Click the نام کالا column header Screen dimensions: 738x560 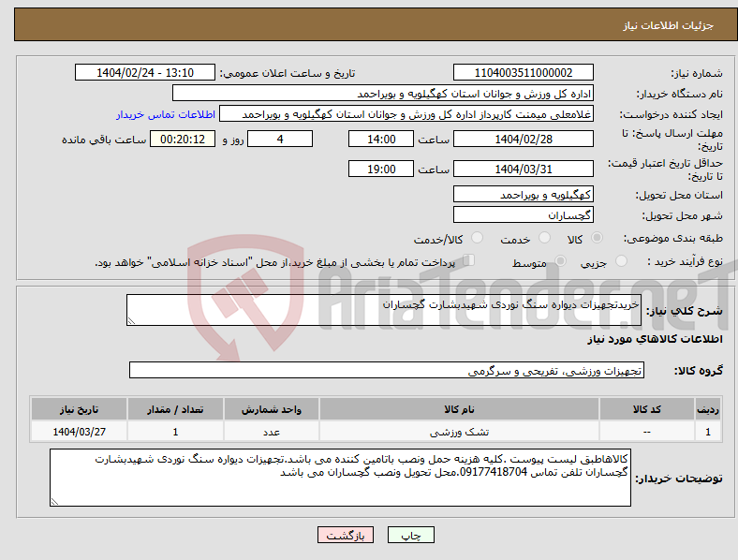(x=459, y=409)
